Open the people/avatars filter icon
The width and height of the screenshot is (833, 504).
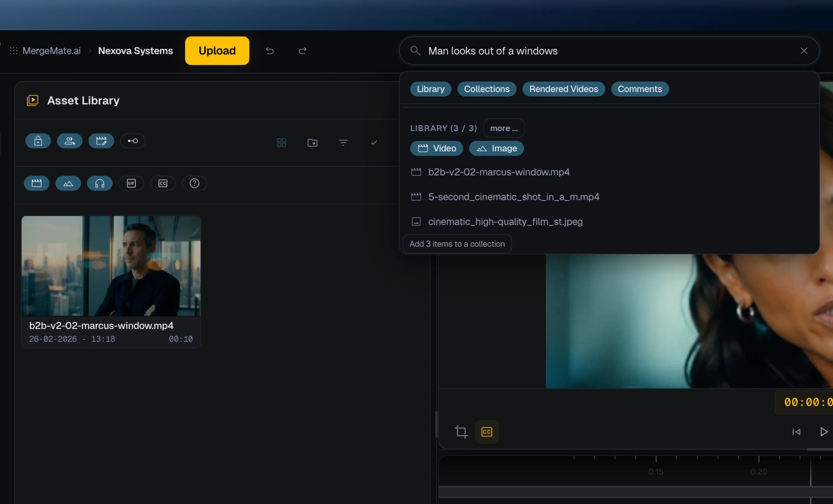click(69, 141)
